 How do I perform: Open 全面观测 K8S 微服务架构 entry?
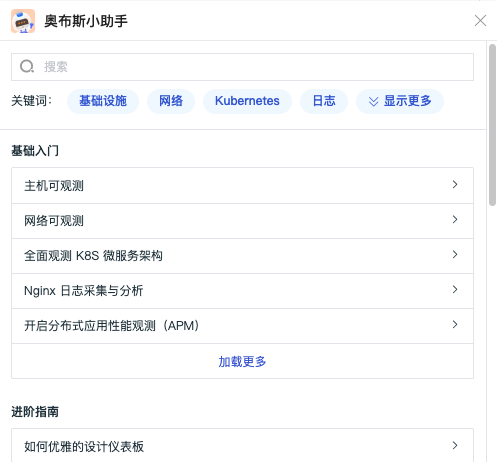(242, 256)
